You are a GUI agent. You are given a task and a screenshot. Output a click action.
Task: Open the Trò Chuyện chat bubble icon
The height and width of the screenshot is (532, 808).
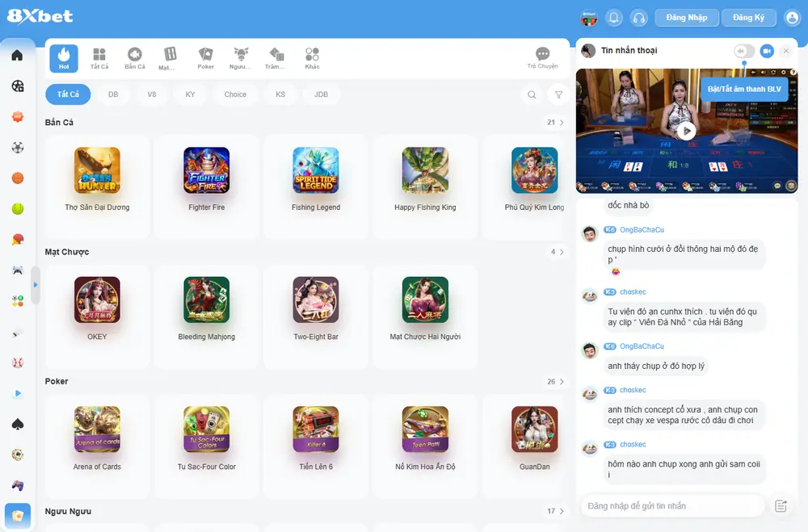pyautogui.click(x=543, y=57)
